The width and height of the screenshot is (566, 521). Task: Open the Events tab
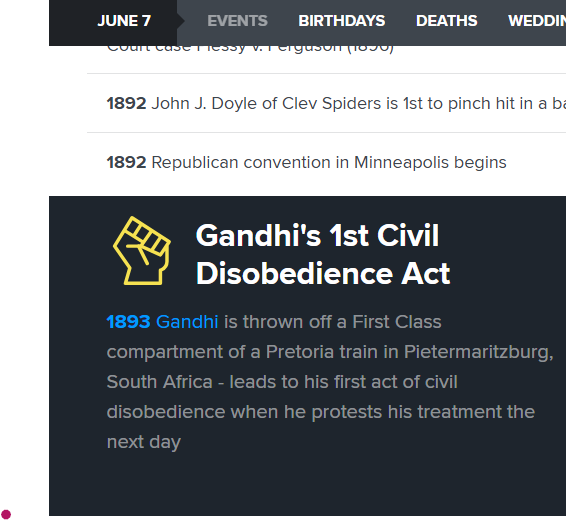point(238,21)
